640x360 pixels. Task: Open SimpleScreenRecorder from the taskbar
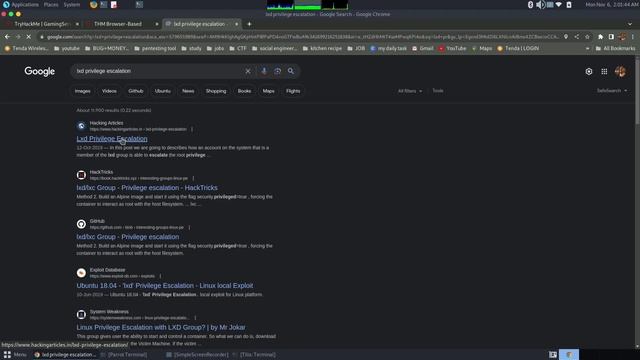pos(198,355)
